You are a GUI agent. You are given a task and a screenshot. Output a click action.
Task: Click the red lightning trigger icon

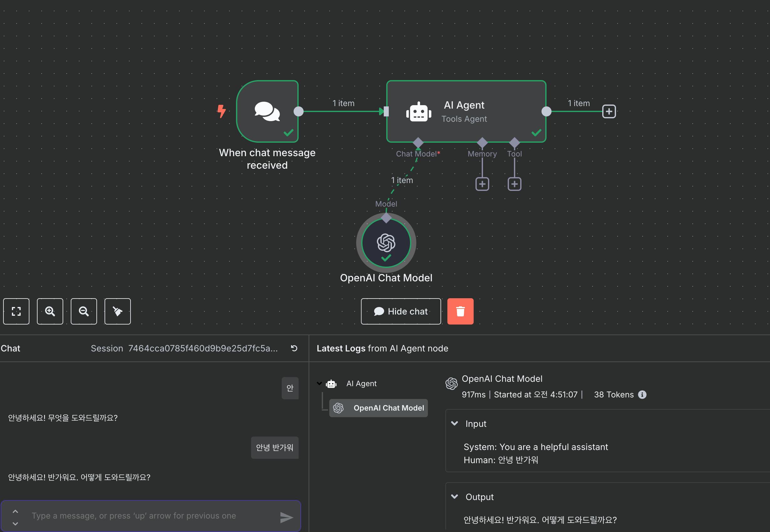221,111
